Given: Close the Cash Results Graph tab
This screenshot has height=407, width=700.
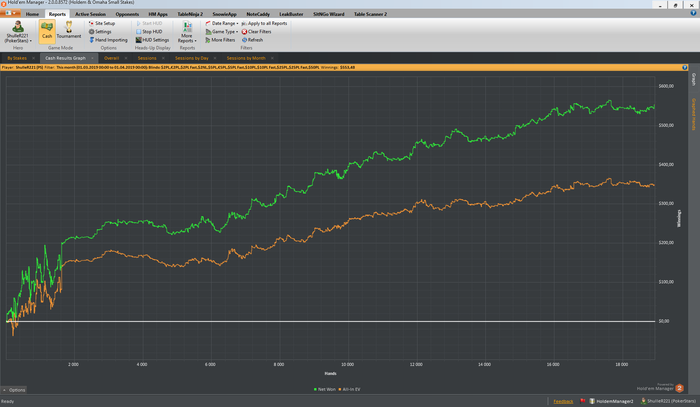Looking at the screenshot, I should [x=92, y=58].
